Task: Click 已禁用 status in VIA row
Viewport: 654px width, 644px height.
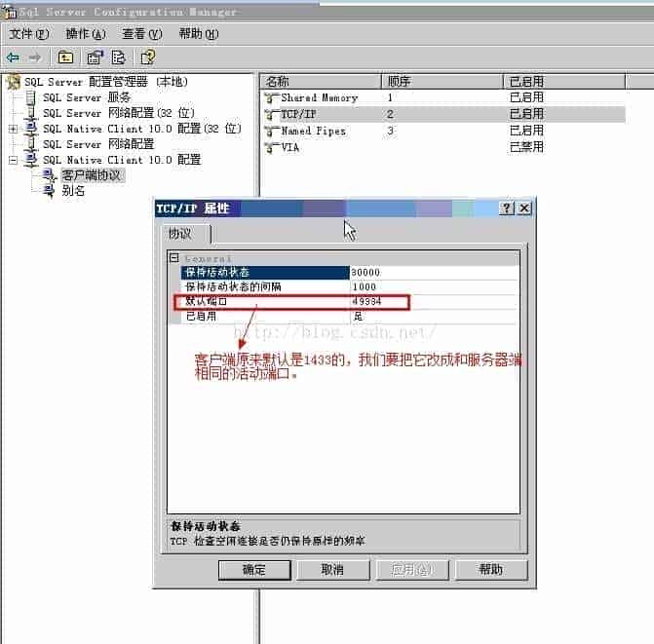Action: pyautogui.click(x=526, y=147)
